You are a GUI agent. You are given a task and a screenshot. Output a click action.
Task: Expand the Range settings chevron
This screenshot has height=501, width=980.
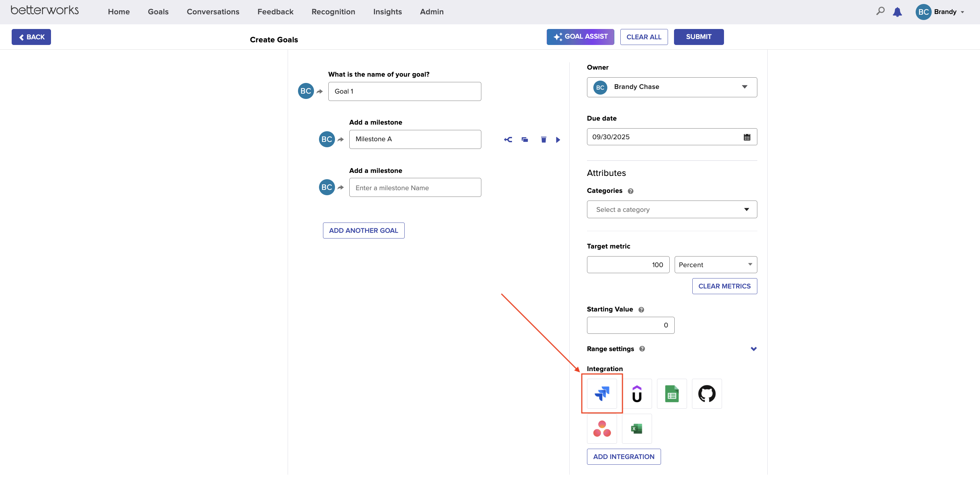click(753, 348)
